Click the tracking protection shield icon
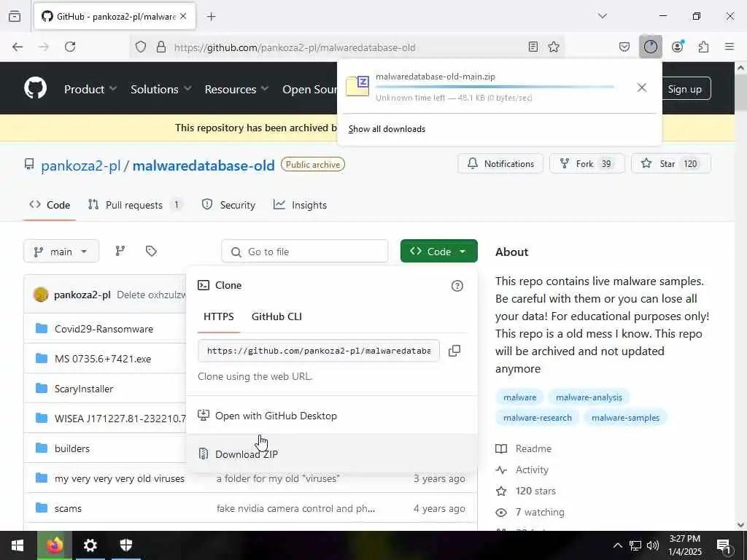The height and width of the screenshot is (560, 747). pos(141,47)
